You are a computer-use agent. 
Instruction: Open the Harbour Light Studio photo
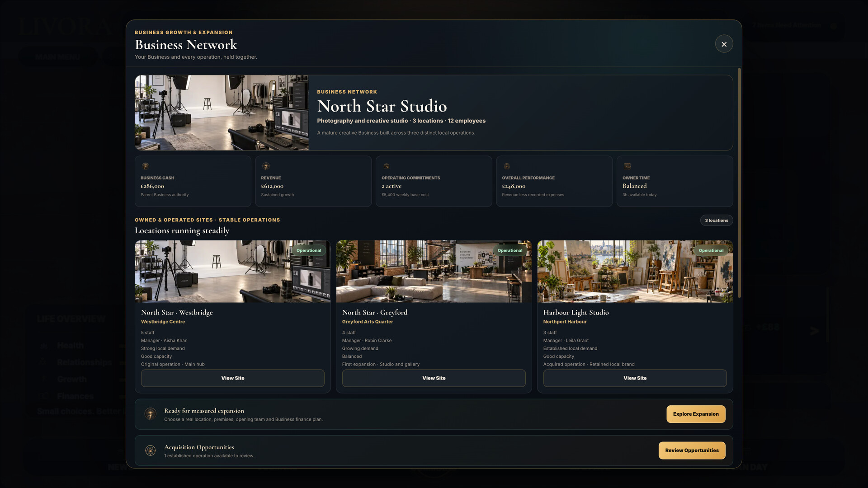click(635, 272)
